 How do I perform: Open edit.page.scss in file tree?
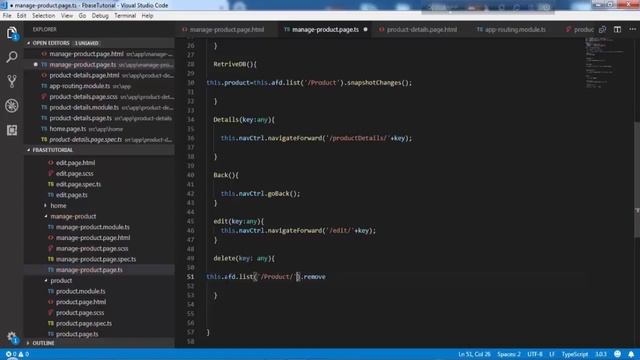[100, 173]
